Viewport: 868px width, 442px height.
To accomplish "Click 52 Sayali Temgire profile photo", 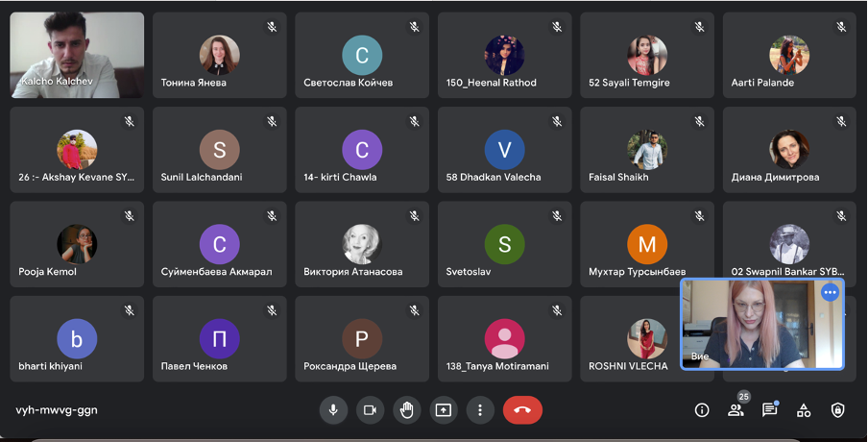I will click(647, 55).
